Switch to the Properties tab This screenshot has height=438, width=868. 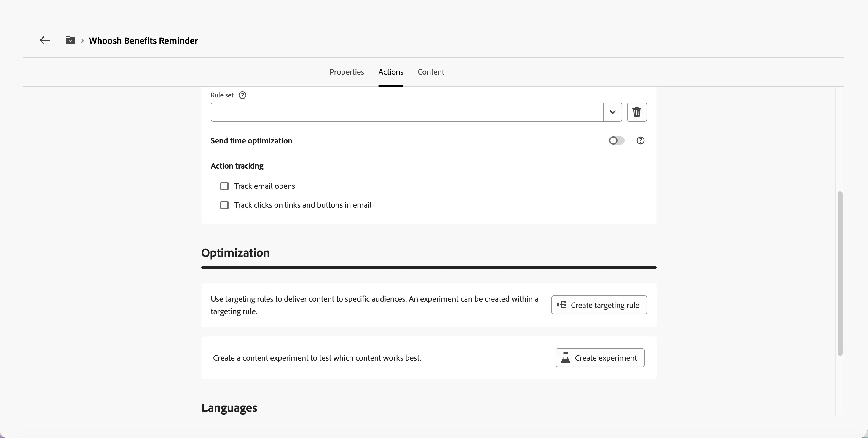[347, 72]
